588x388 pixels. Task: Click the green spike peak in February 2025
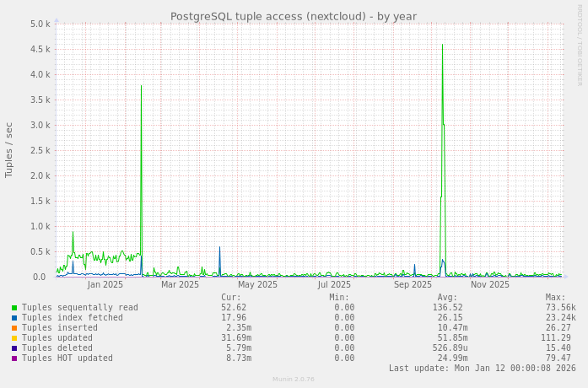click(142, 86)
